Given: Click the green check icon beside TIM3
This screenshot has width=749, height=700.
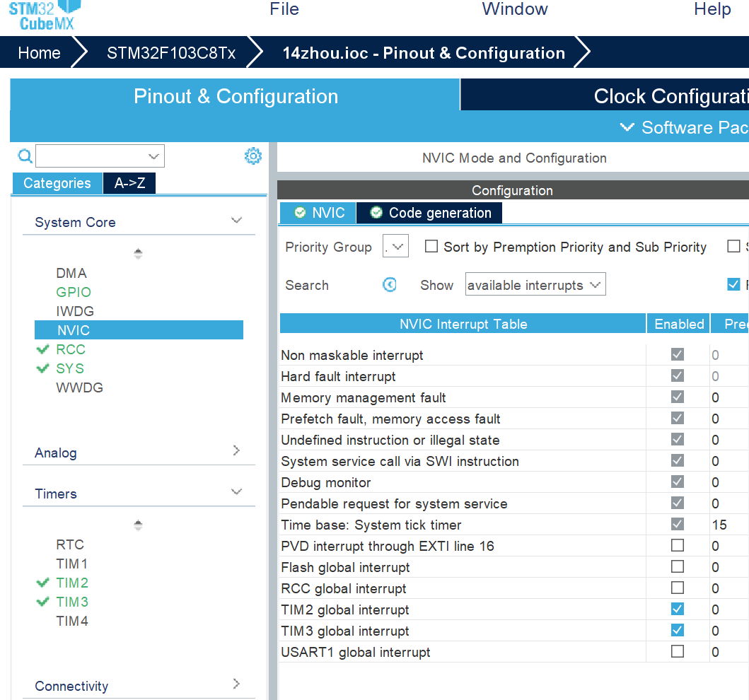Looking at the screenshot, I should (x=42, y=602).
